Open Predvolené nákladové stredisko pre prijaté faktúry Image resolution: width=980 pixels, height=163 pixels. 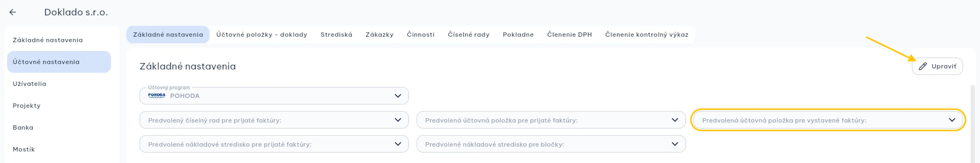pos(274,144)
